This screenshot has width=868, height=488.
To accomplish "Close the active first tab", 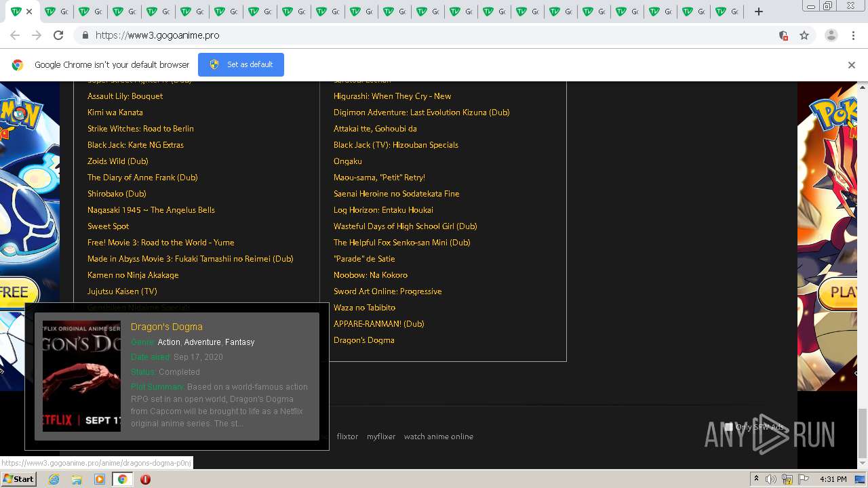I will 29,12.
